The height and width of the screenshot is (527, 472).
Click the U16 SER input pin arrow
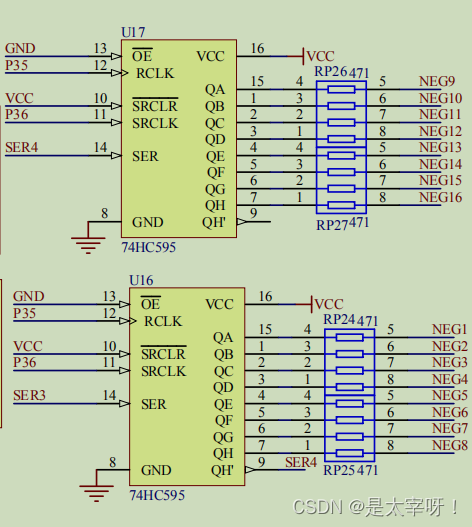125,403
